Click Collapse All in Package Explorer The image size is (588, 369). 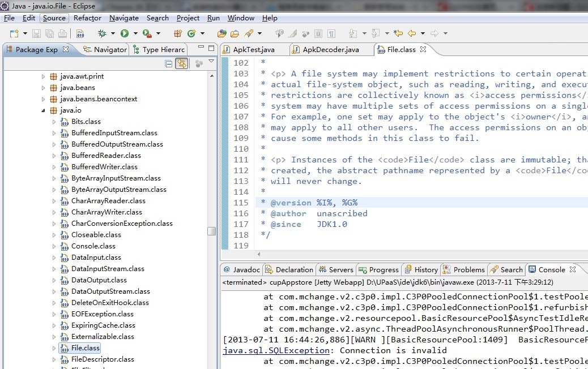click(x=169, y=64)
